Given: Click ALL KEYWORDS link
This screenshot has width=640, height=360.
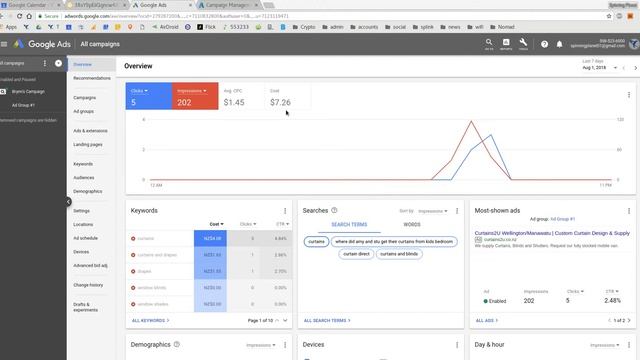Looking at the screenshot, I should point(150,320).
